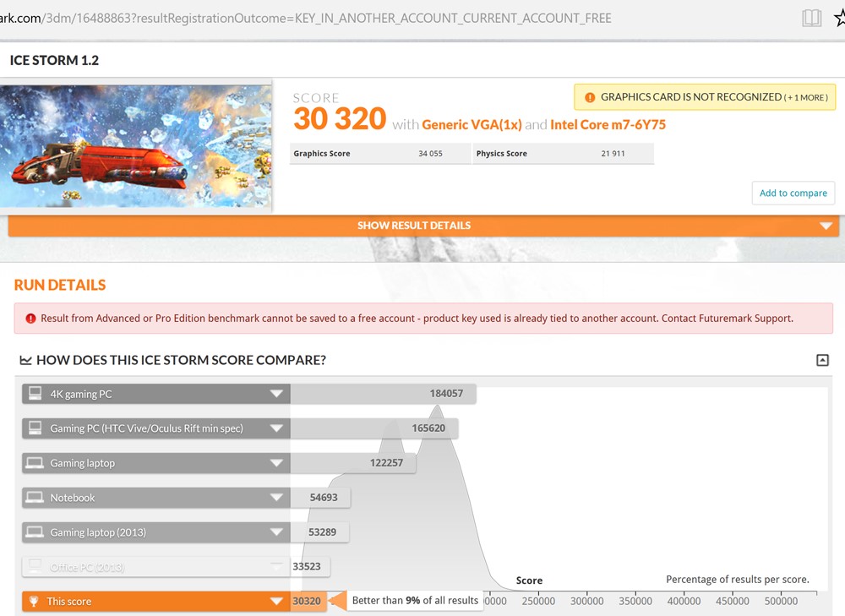Click the 122257 score bar
Image resolution: width=845 pixels, height=616 pixels.
pos(353,462)
